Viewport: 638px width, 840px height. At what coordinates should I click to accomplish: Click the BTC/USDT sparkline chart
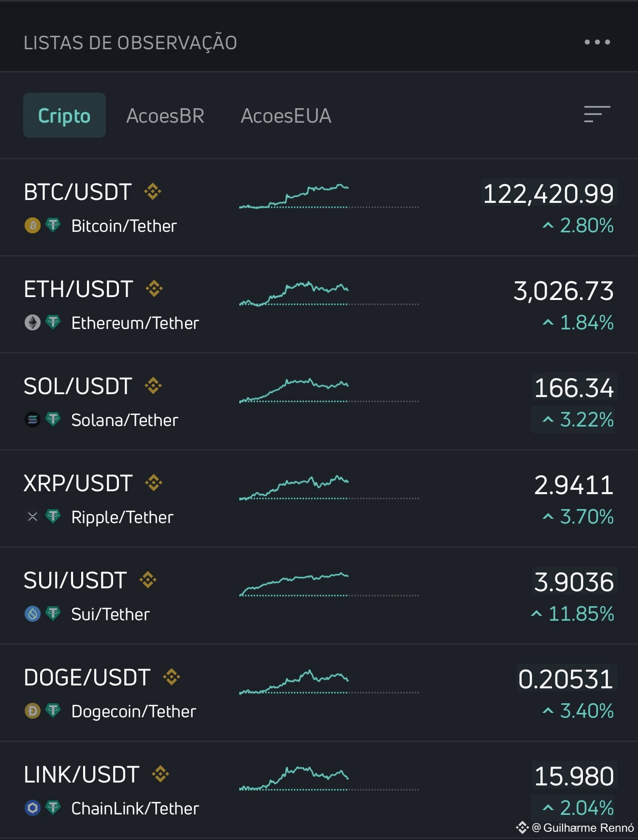329,196
